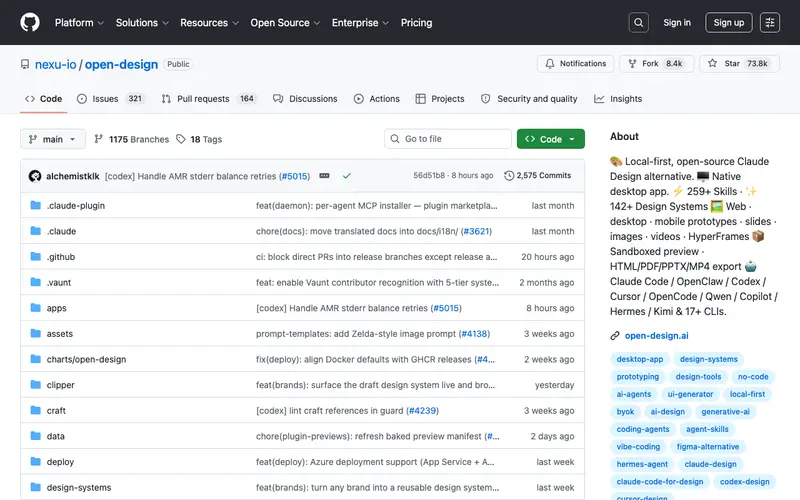Open the green Code dropdown button
The image size is (800, 500).
tap(551, 139)
